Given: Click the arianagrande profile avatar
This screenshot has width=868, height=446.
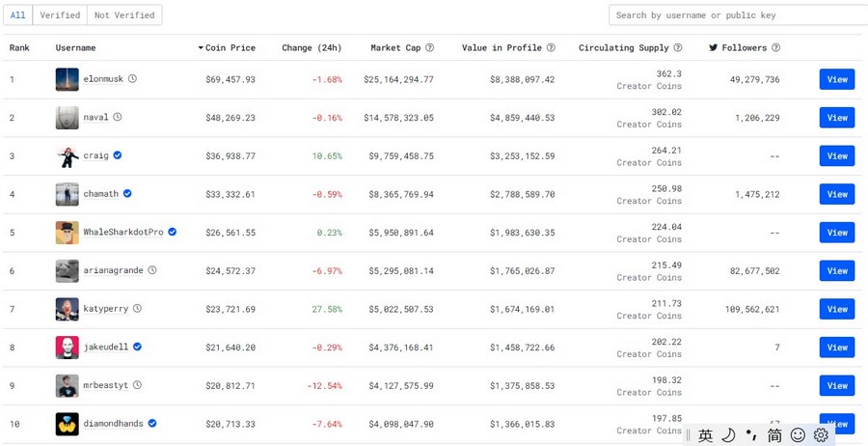Looking at the screenshot, I should [67, 270].
